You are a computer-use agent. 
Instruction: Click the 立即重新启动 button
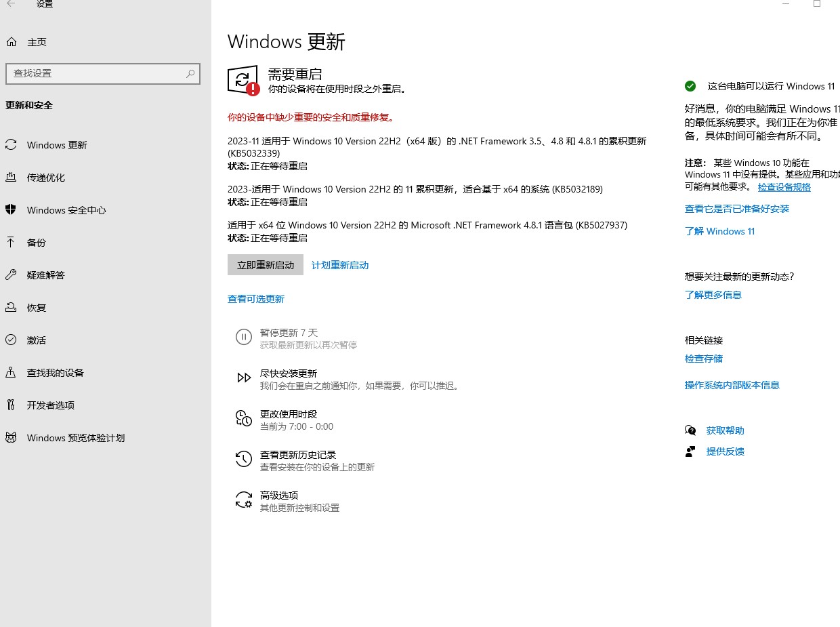point(266,265)
